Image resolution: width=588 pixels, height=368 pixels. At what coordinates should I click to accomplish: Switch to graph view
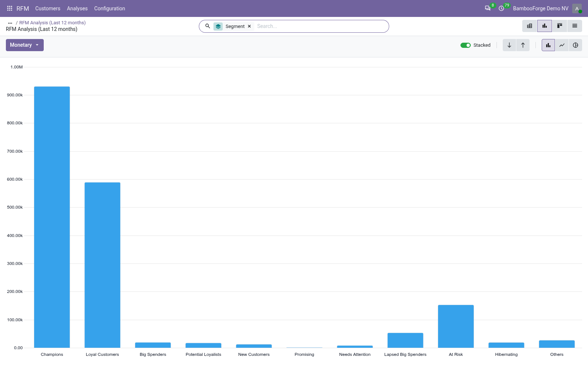(545, 26)
